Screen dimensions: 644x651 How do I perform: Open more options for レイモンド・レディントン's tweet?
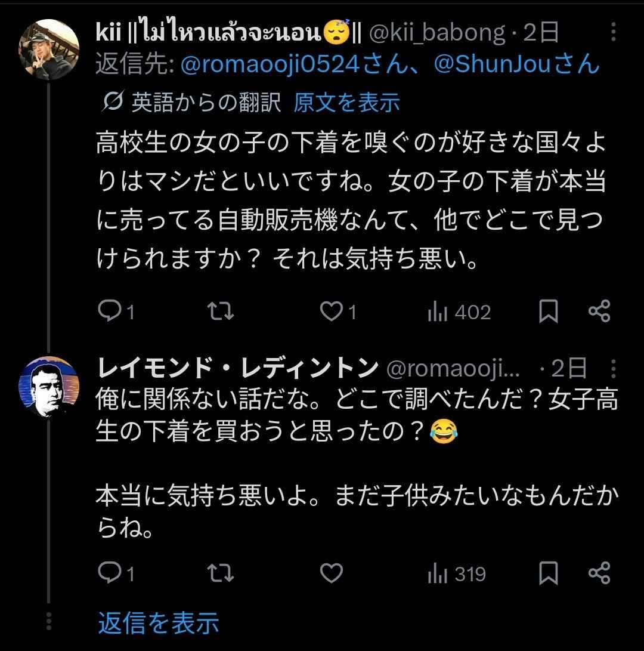pos(614,368)
